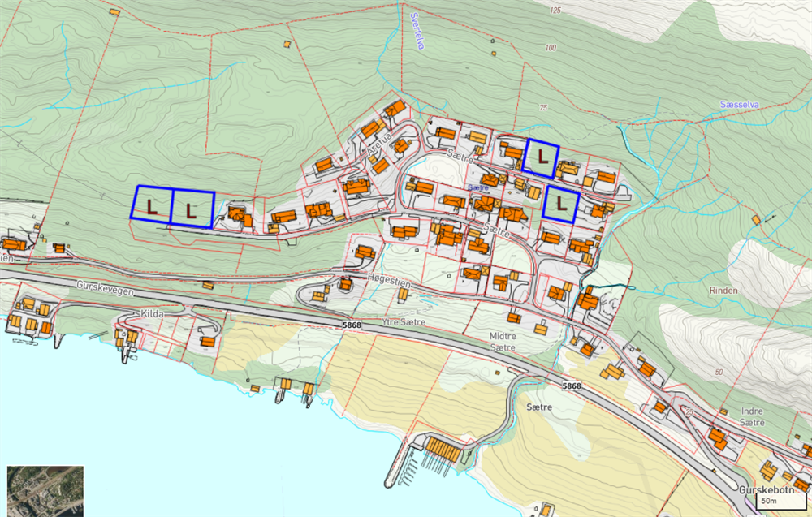812x517 pixels.
Task: Select the blue L plot beside the westernmost one
Action: [x=192, y=209]
